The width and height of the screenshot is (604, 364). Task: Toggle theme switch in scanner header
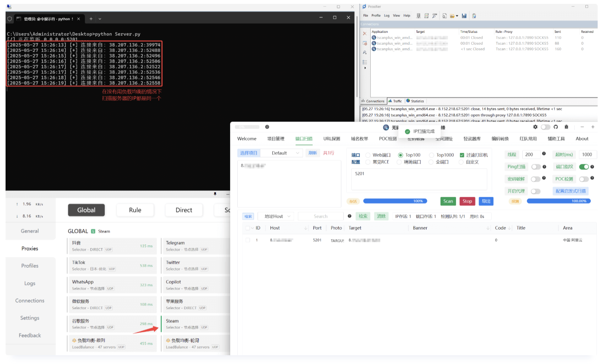tap(546, 127)
